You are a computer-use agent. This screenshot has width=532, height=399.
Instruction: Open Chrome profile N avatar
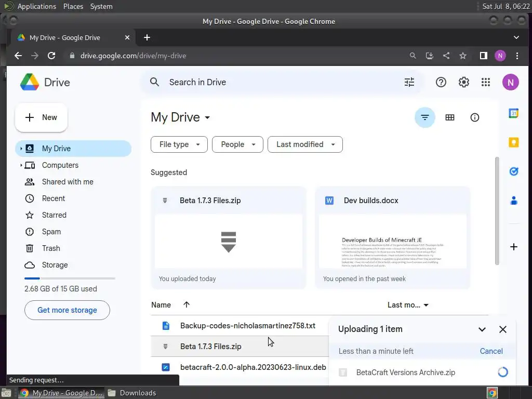500,56
